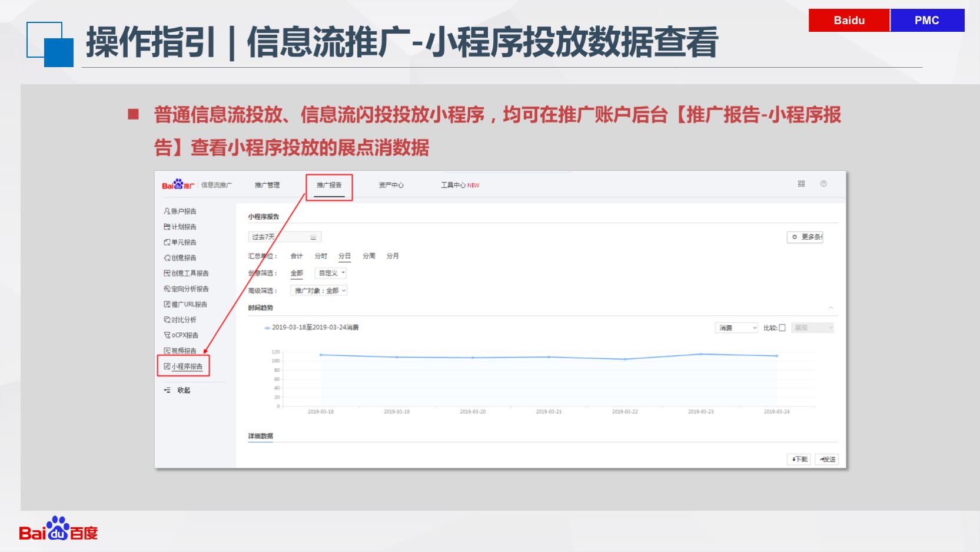
Task: Click 2019-03-18至2019-03-24消费 legend marker
Action: point(267,328)
